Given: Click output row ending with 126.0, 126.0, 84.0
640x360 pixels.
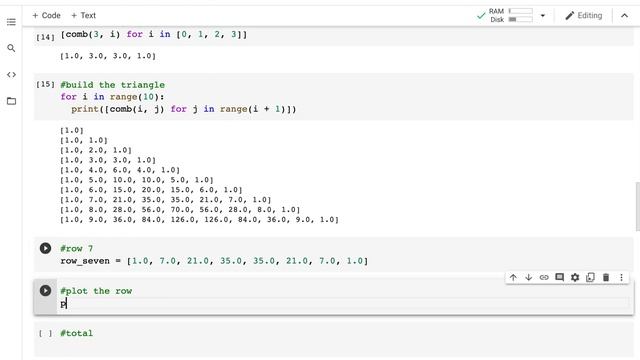Looking at the screenshot, I should pyautogui.click(x=199, y=220).
